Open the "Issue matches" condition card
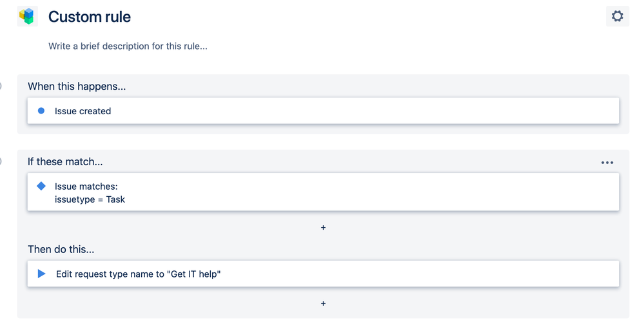Screen dimensions: 644x333 [x=322, y=192]
